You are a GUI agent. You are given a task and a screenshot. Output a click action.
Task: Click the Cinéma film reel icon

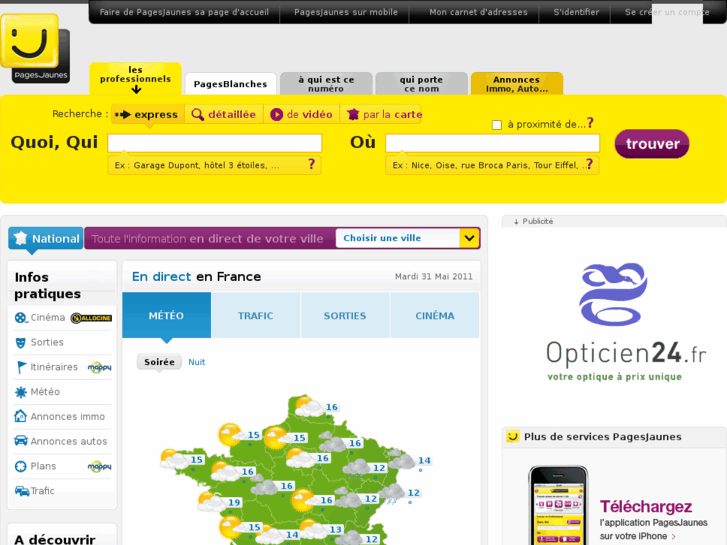[20, 318]
